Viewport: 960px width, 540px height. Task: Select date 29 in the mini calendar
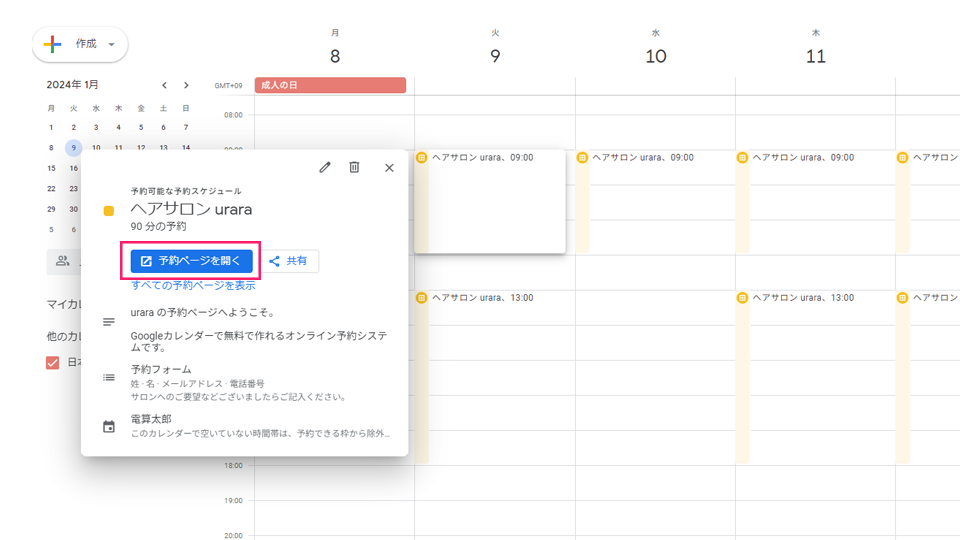click(51, 209)
